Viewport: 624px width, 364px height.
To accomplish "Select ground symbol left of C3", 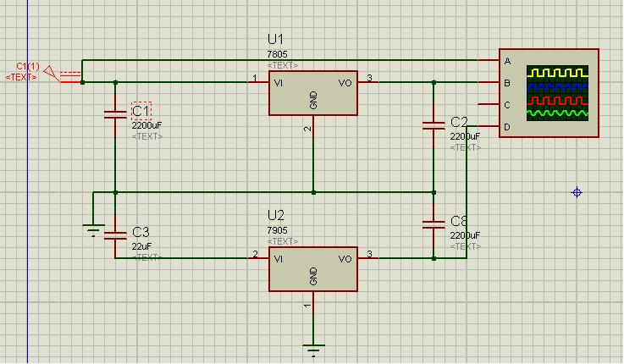I will pyautogui.click(x=93, y=230).
